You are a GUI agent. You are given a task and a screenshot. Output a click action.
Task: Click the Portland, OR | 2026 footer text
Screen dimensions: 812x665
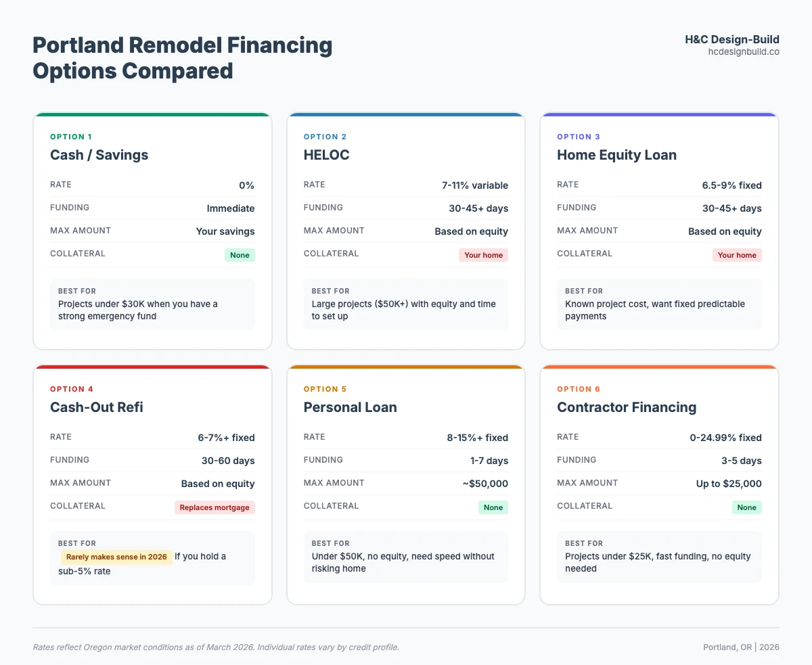coord(741,647)
